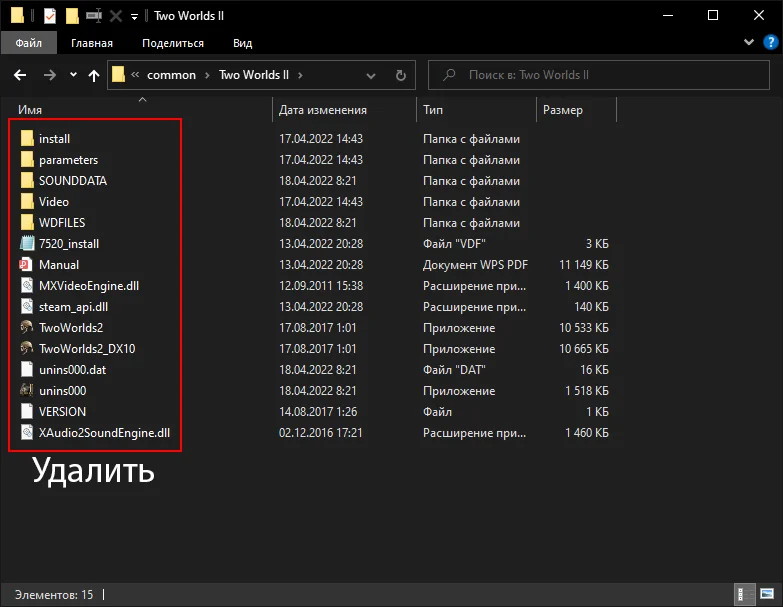Image resolution: width=783 pixels, height=607 pixels.
Task: Click the size '10 665 КБ'
Action: click(x=584, y=349)
